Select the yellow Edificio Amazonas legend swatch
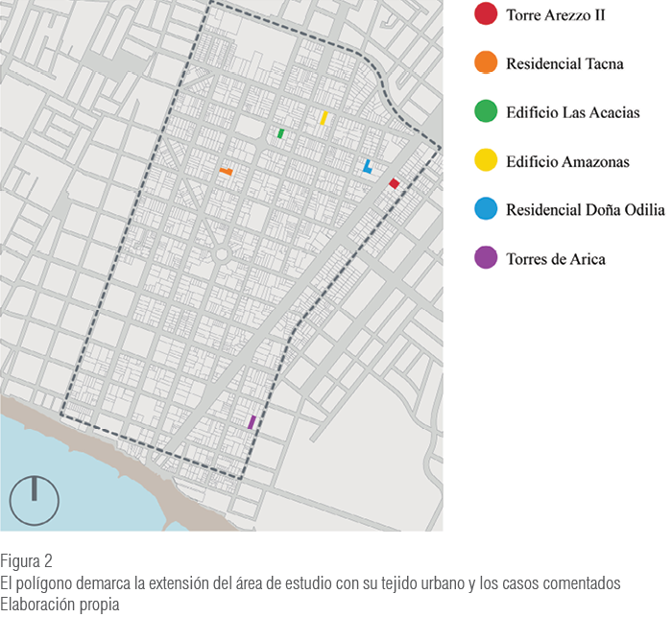672x641 pixels. [486, 161]
